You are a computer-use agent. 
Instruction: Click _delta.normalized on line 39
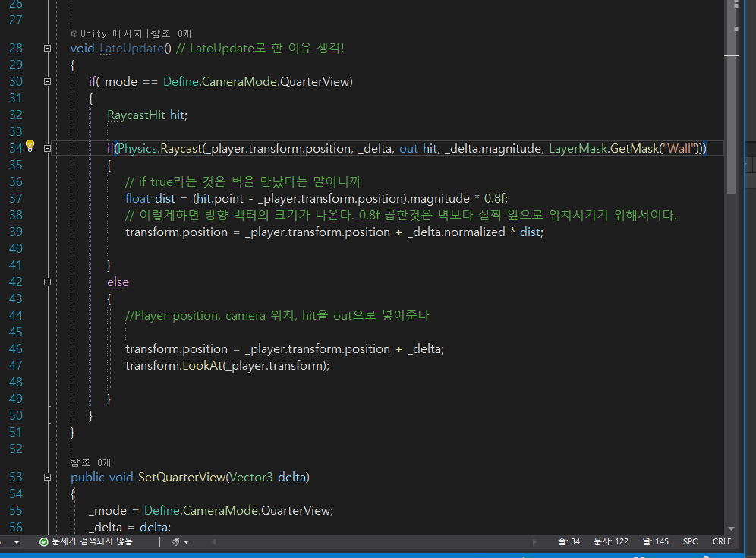(x=456, y=232)
